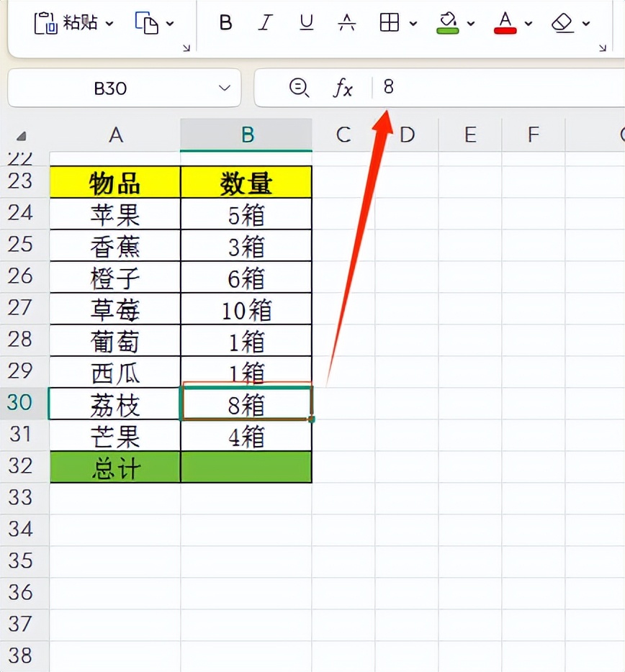Select the cell containing 6箱
This screenshot has width=625, height=672.
click(247, 277)
